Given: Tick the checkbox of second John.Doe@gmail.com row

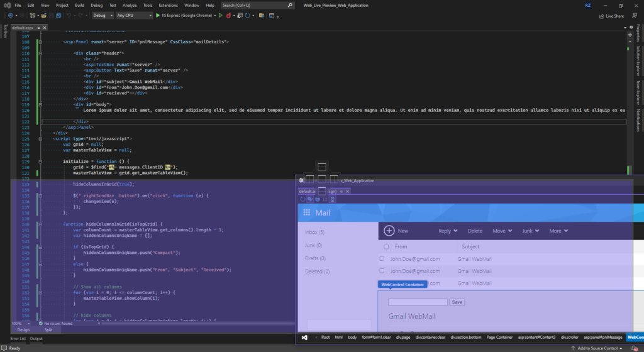Looking at the screenshot, I should click(382, 271).
